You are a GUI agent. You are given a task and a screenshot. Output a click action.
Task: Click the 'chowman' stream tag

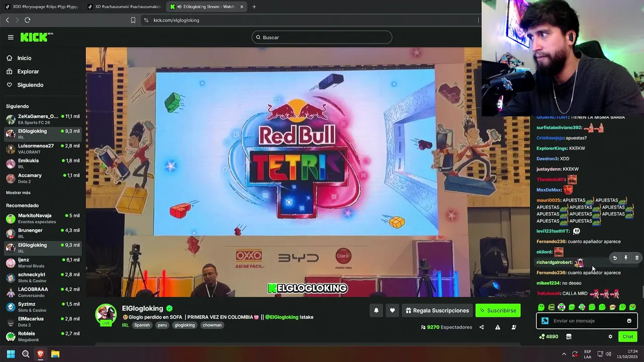click(212, 325)
